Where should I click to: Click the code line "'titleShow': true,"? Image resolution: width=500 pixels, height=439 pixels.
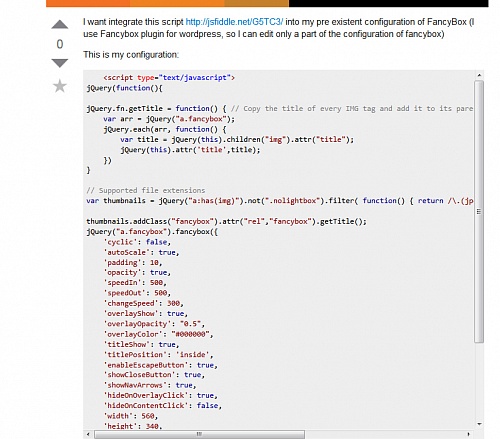(141, 344)
